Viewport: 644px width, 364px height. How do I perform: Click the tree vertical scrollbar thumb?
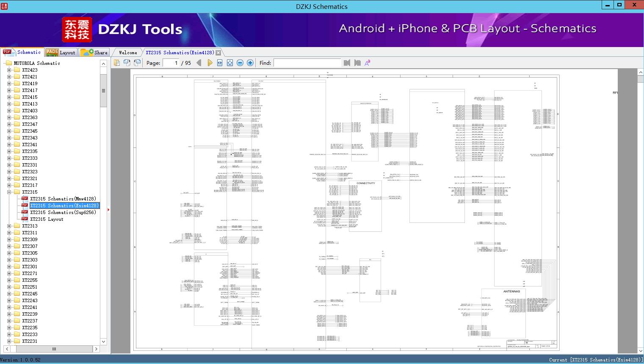click(103, 91)
